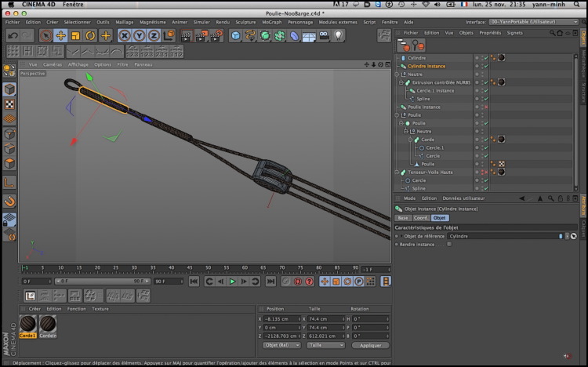Toggle X axis lock
This screenshot has width=588, height=367.
point(125,35)
